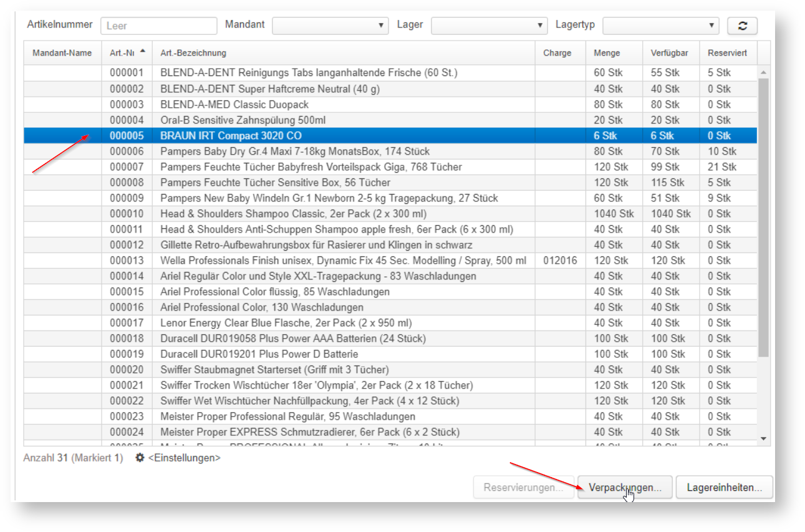Sort by Charge column header
Screen dimensions: 805x532
(561, 53)
